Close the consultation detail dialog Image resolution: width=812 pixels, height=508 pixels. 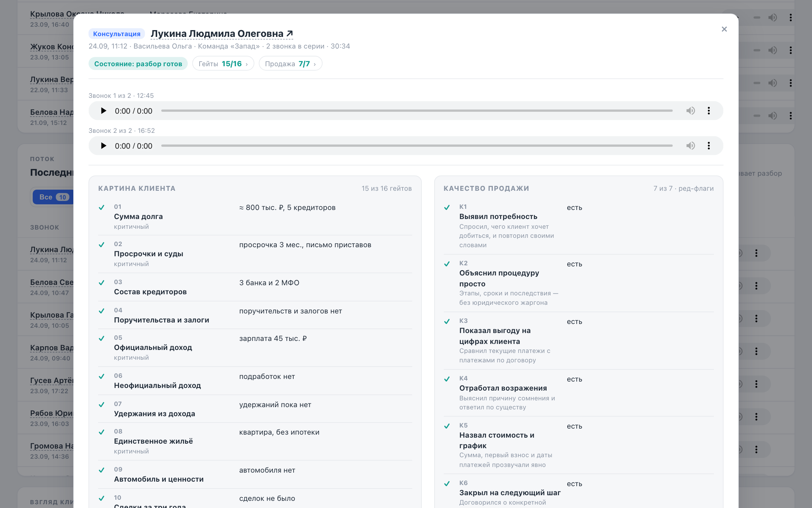click(x=724, y=29)
